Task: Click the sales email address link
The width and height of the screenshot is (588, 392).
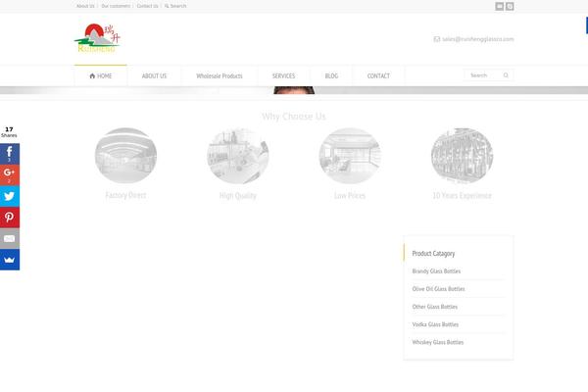Action: 478,39
